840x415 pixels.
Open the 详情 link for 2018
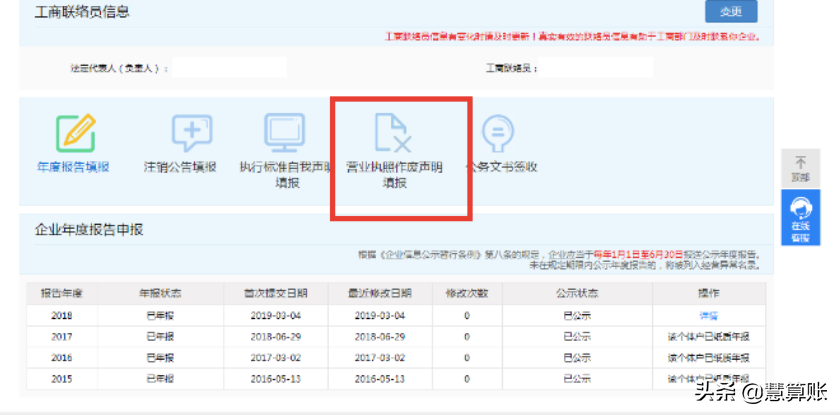[708, 316]
